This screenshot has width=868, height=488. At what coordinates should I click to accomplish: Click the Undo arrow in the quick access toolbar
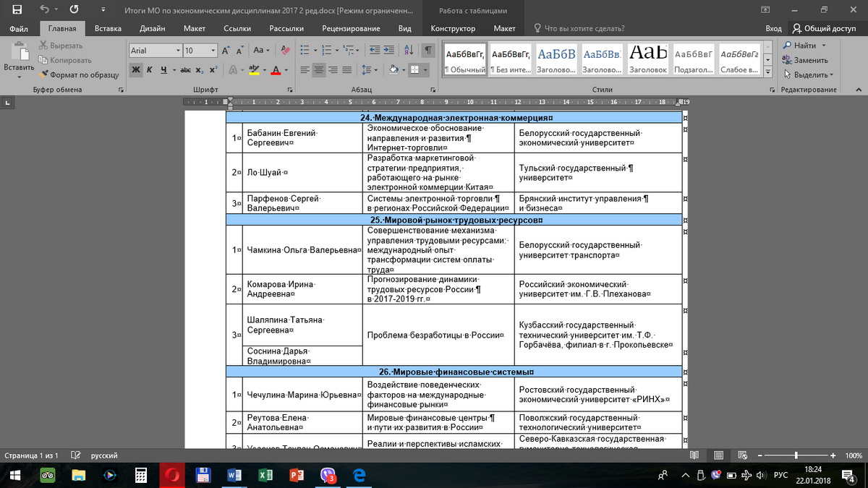click(x=45, y=10)
